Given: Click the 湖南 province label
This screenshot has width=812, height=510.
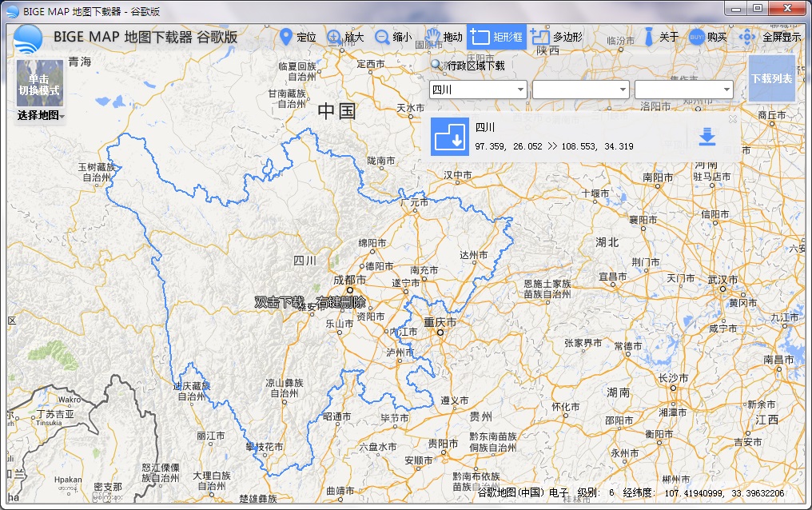Looking at the screenshot, I should pyautogui.click(x=619, y=393).
